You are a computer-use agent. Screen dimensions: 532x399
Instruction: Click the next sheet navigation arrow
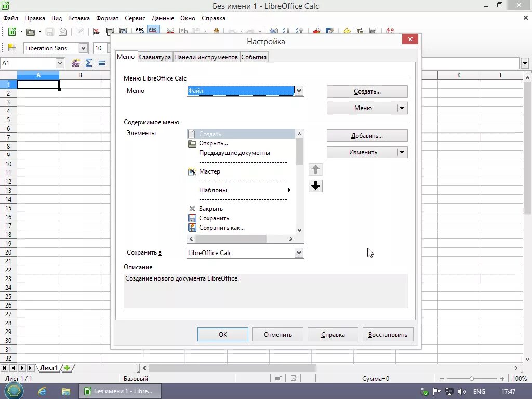(22, 368)
